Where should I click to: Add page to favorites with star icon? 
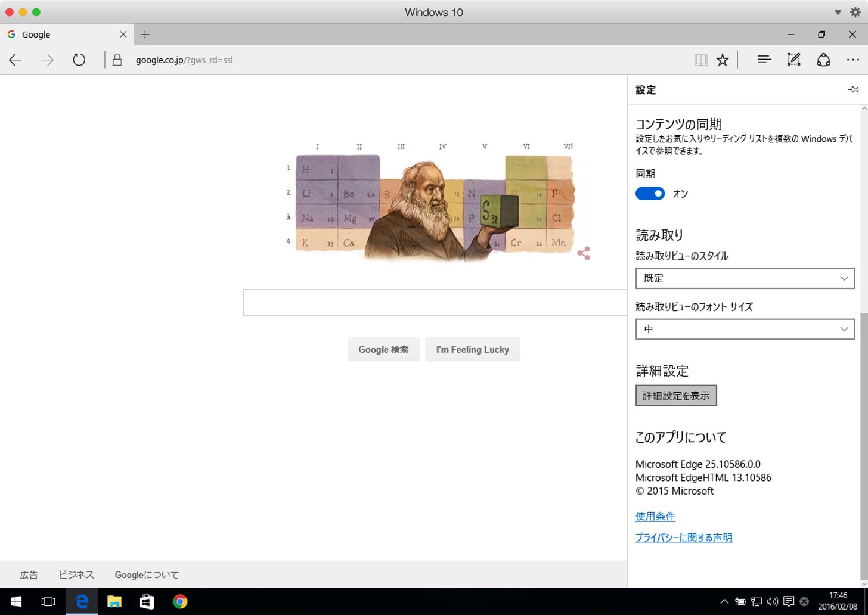(723, 60)
